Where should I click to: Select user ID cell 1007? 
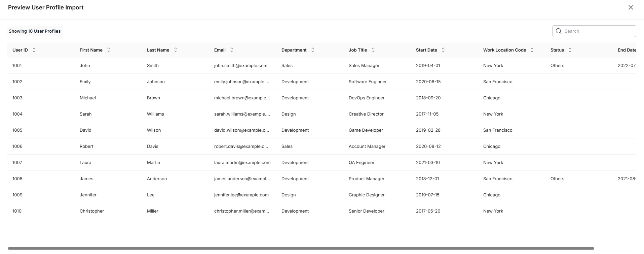[x=17, y=162]
